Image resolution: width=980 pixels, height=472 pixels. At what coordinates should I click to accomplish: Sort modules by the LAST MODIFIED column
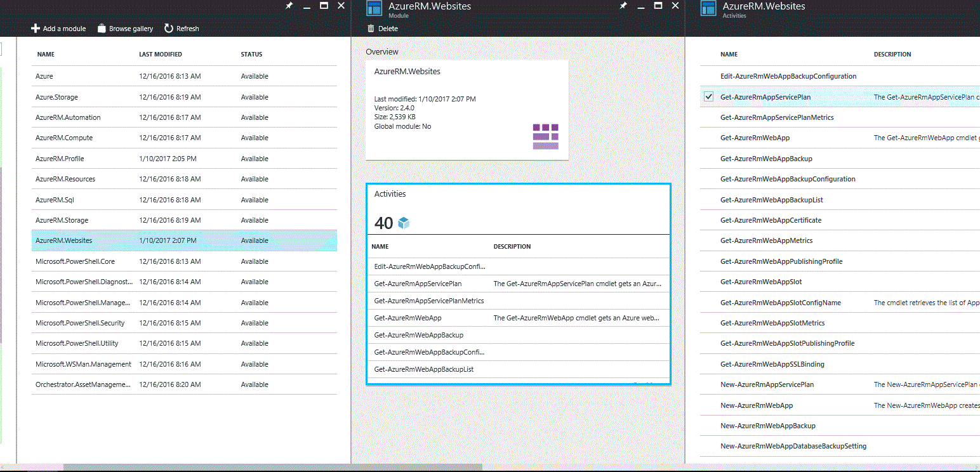(x=161, y=55)
